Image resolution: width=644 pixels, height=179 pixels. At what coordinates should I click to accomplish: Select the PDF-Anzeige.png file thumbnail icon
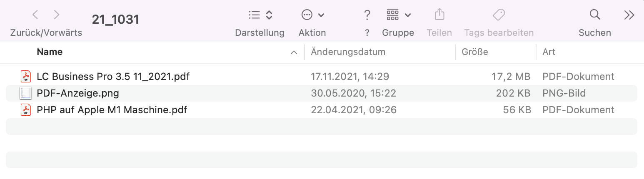pyautogui.click(x=26, y=93)
